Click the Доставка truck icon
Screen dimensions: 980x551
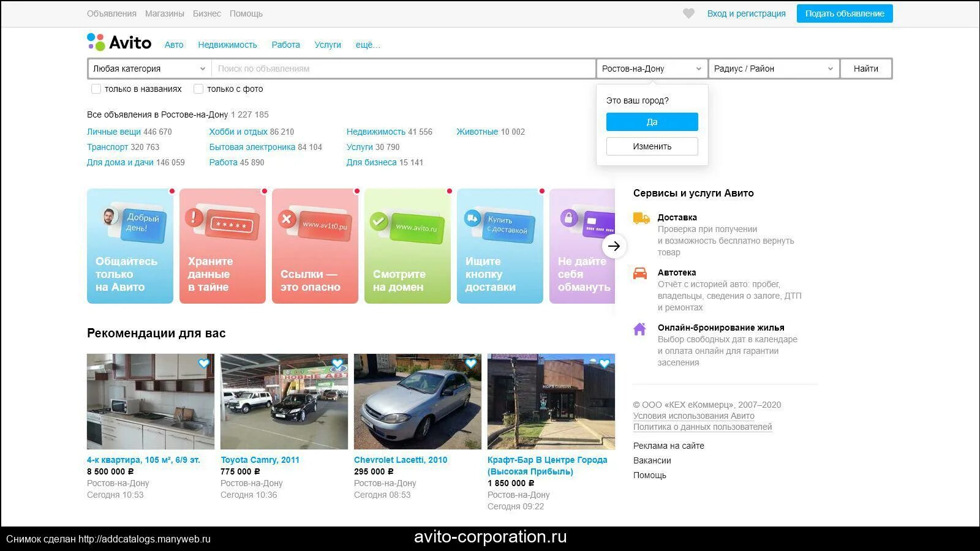tap(641, 219)
